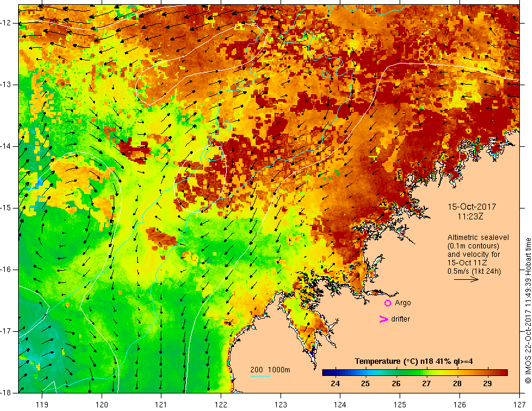Screen dimensions: 532x411
Task: Click the latitude axis label -16
Action: point(6,270)
